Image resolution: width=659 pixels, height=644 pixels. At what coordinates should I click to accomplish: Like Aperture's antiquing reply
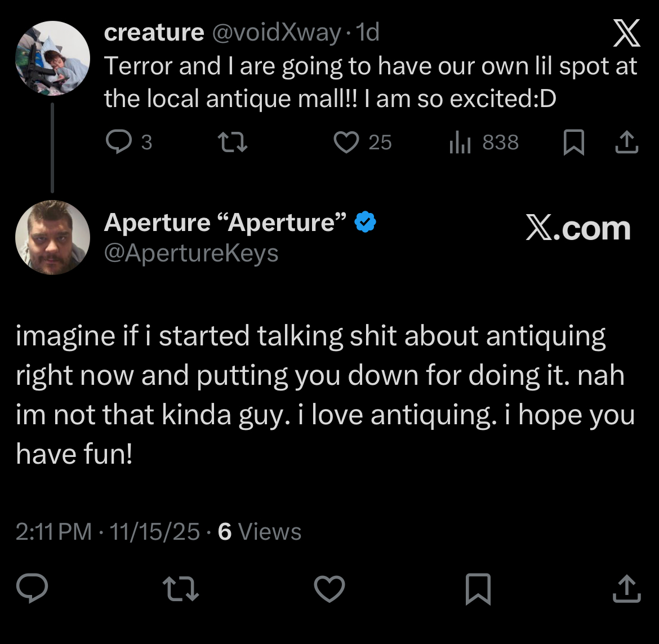click(329, 589)
